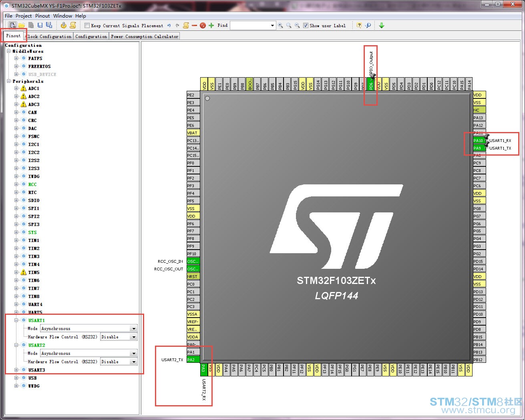525x420 pixels.
Task: Click the PA3 pin labeled USART2_RX
Action: pos(203,370)
